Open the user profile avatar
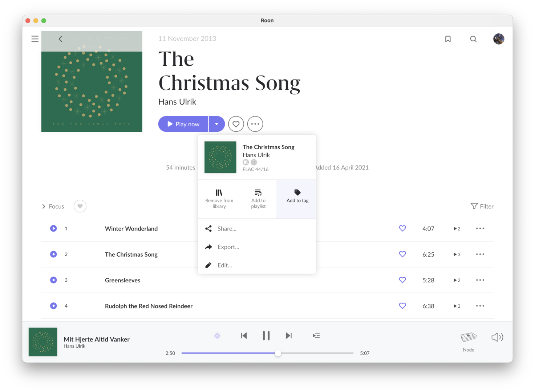This screenshot has height=392, width=535. point(499,39)
